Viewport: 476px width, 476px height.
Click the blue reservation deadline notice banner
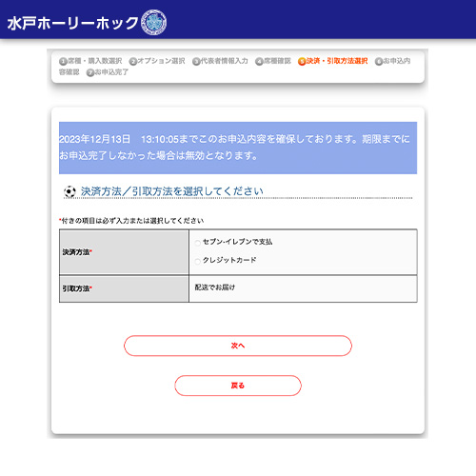(238, 148)
